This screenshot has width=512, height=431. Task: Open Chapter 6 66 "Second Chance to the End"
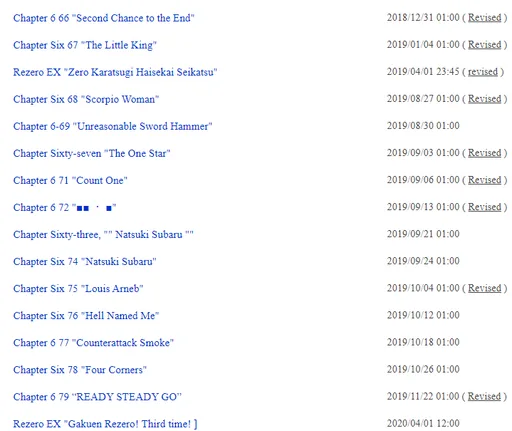pyautogui.click(x=104, y=18)
